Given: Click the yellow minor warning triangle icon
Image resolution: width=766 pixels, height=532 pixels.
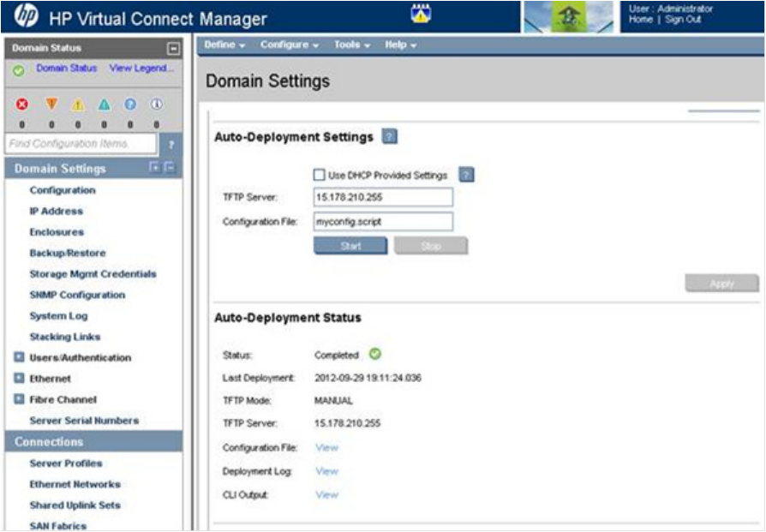Looking at the screenshot, I should pyautogui.click(x=78, y=105).
